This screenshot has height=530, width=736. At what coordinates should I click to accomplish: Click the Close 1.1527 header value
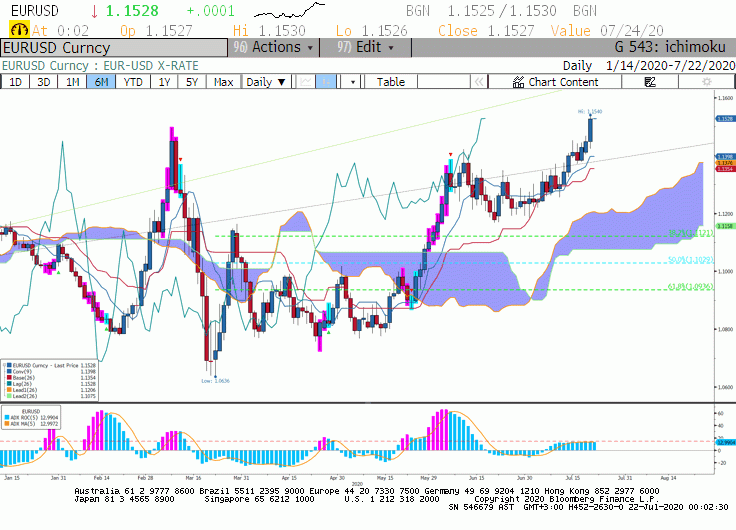(486, 31)
